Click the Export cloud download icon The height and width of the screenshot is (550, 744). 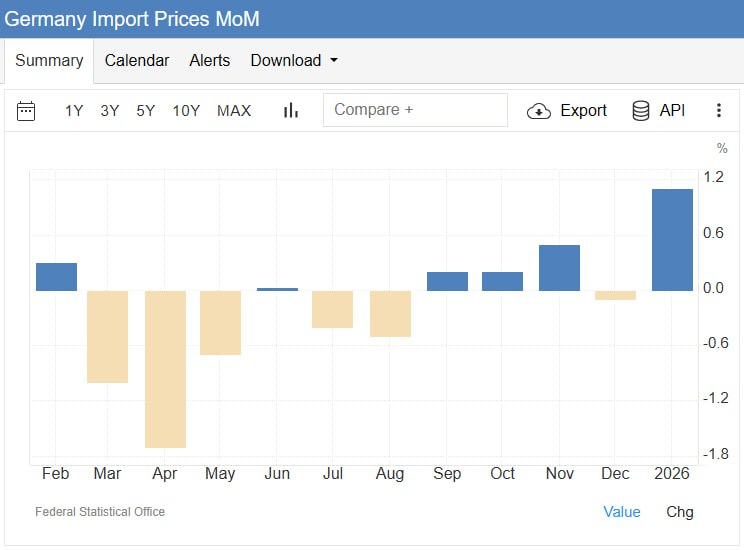(539, 111)
